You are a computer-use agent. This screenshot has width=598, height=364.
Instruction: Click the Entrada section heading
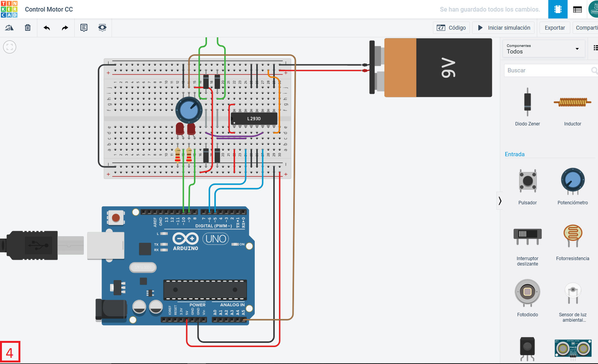[x=514, y=154]
